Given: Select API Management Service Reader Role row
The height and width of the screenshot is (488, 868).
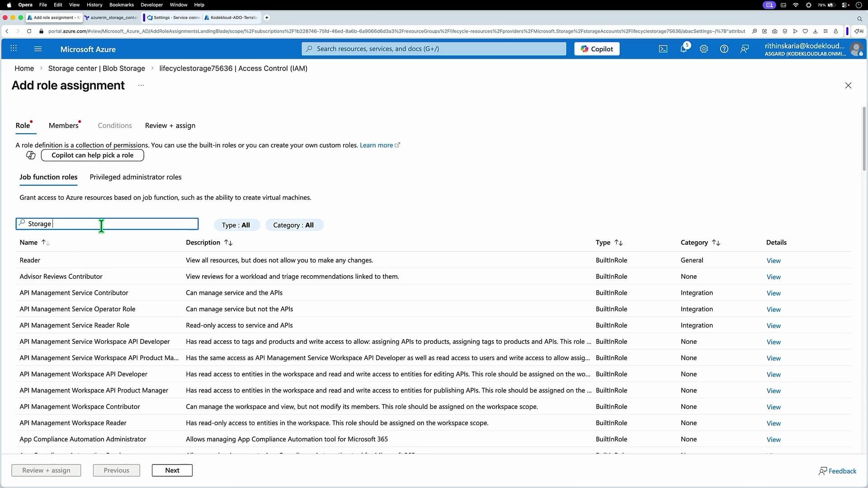Looking at the screenshot, I should (433, 325).
